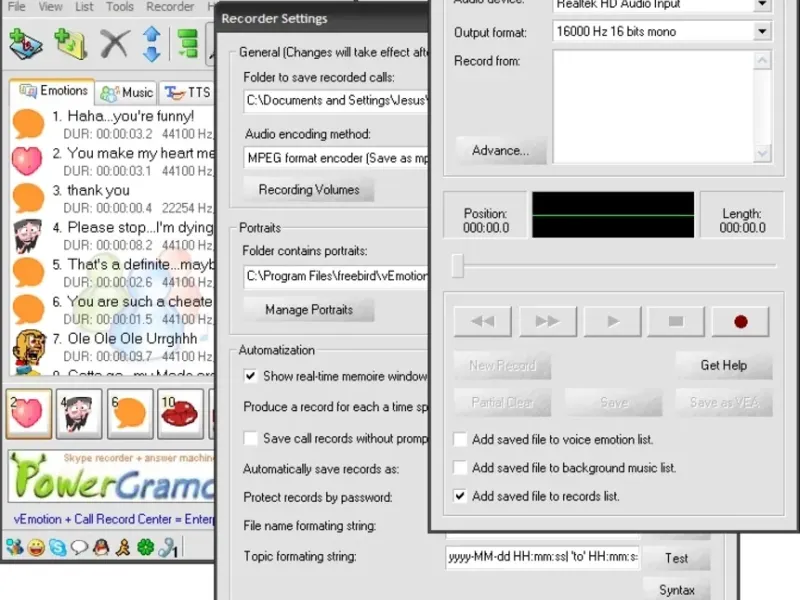The image size is (800, 600).
Task: Click the orange bubble icon beside 'Haha...you're funny!'
Action: point(28,123)
